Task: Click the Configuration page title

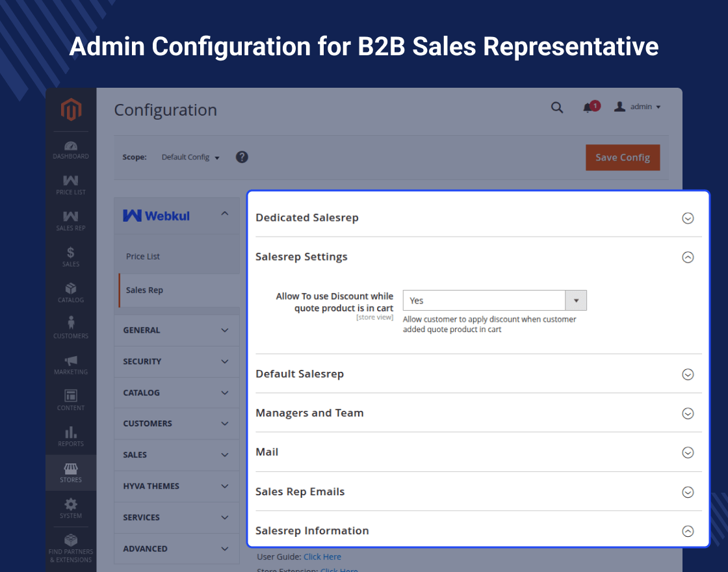Action: tap(166, 110)
